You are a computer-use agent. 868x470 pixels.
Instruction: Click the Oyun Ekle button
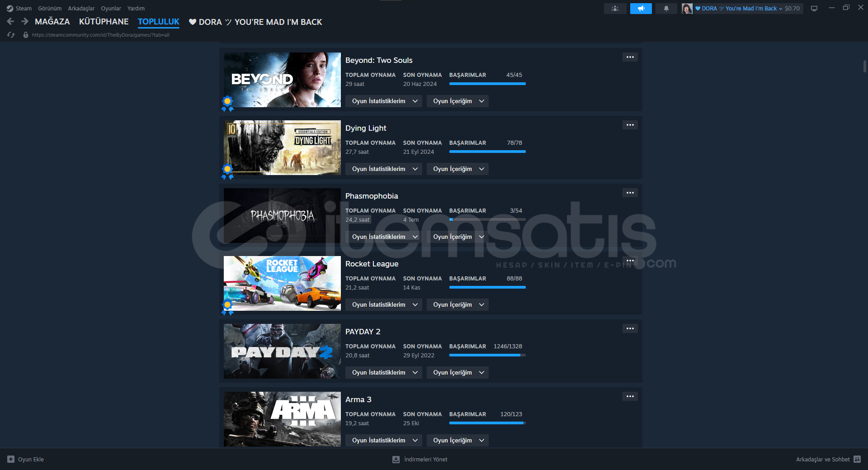coord(26,459)
